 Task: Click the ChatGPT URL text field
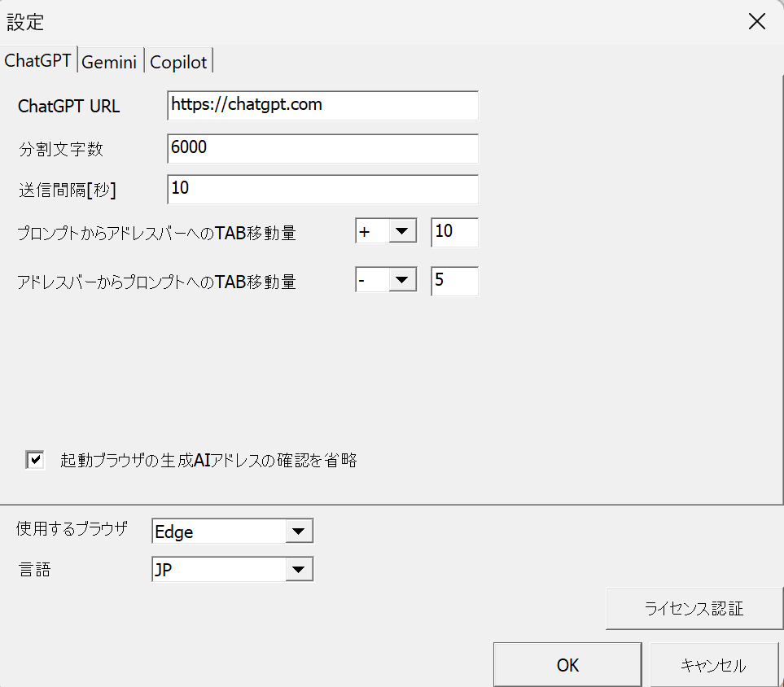[x=322, y=105]
